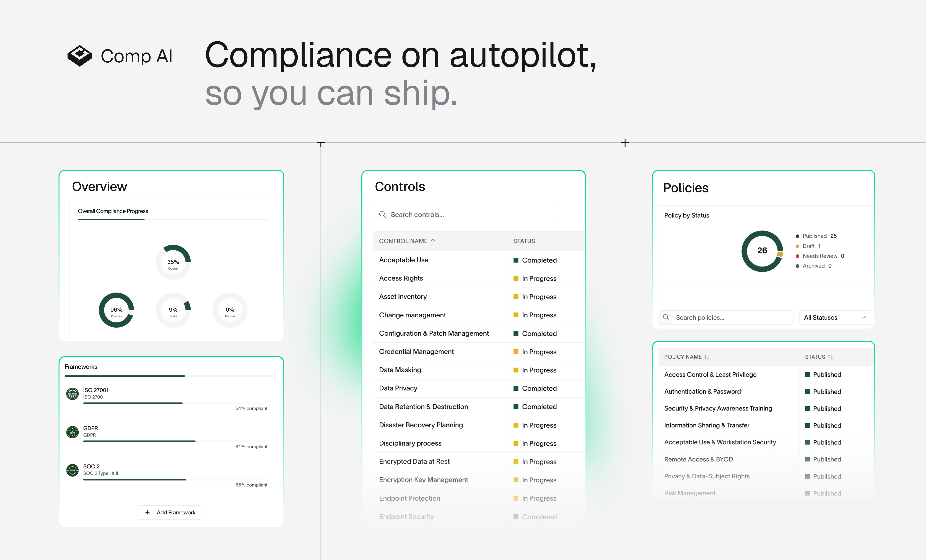Open the Disciplinary process control
926x560 pixels.
coord(410,443)
